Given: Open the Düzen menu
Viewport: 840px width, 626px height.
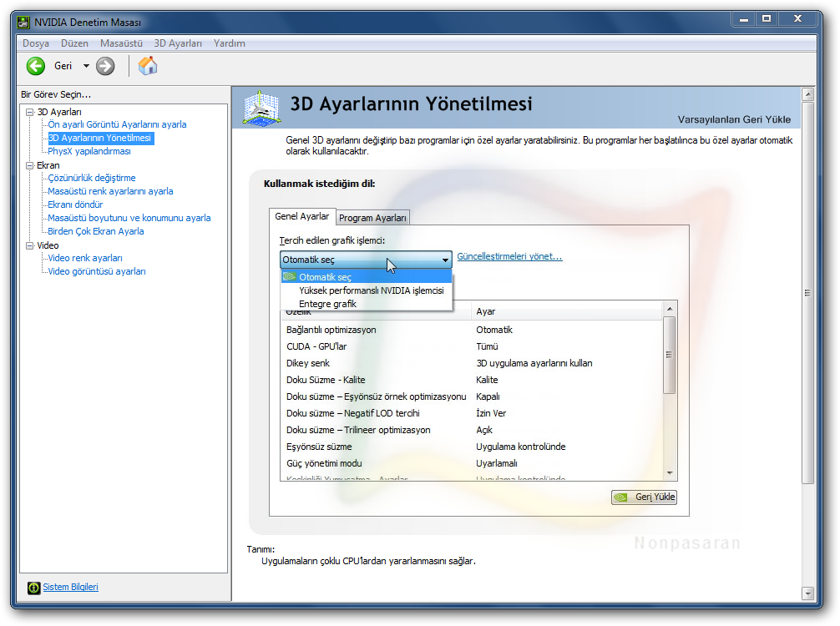Looking at the screenshot, I should point(74,43).
